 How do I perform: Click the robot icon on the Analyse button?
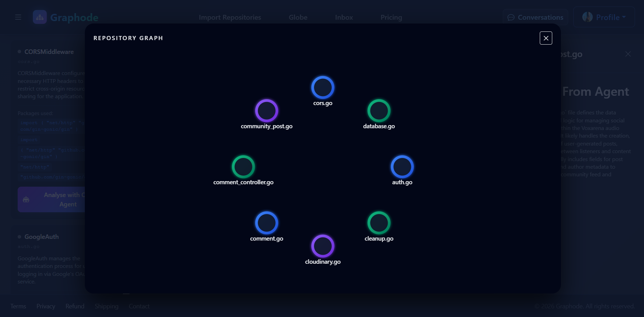coord(26,199)
